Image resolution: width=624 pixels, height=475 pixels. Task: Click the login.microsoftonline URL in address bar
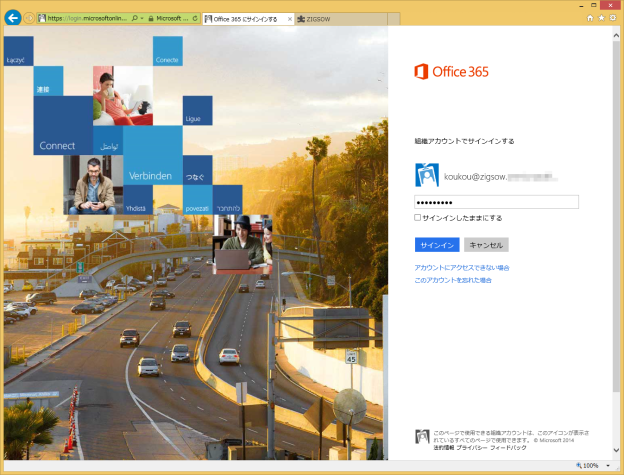pyautogui.click(x=87, y=18)
